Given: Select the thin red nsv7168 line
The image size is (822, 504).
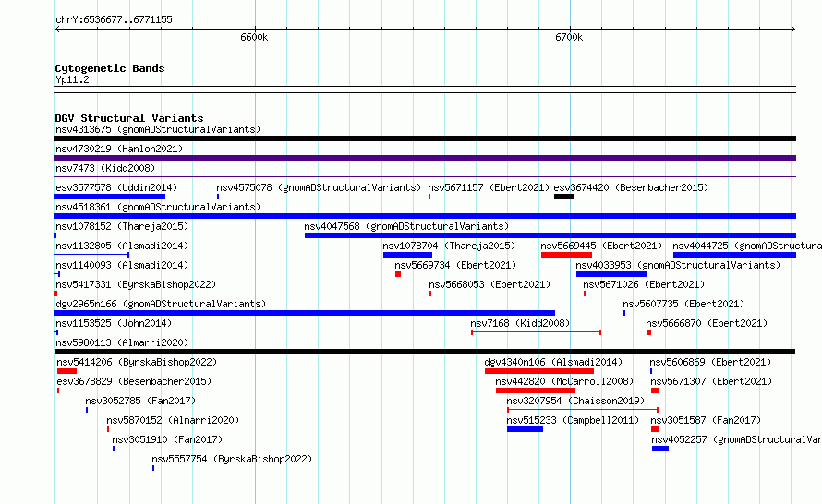Looking at the screenshot, I should pos(536,332).
